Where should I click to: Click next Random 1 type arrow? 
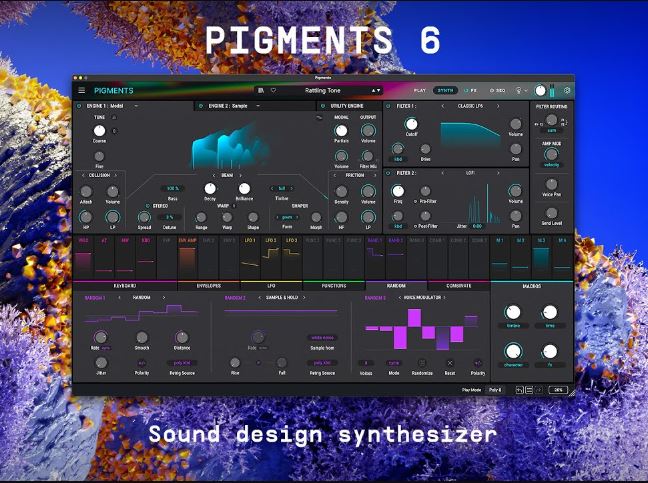[164, 298]
